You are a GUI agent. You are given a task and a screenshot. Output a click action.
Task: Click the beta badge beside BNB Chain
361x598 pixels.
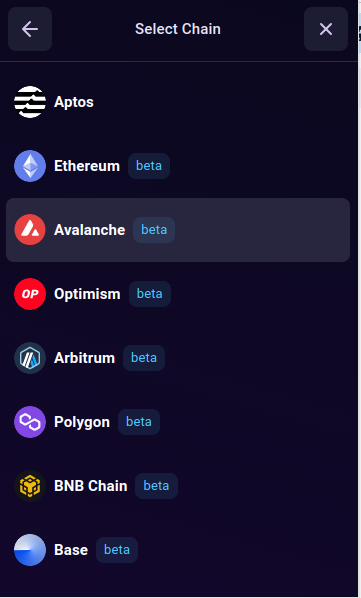156,486
